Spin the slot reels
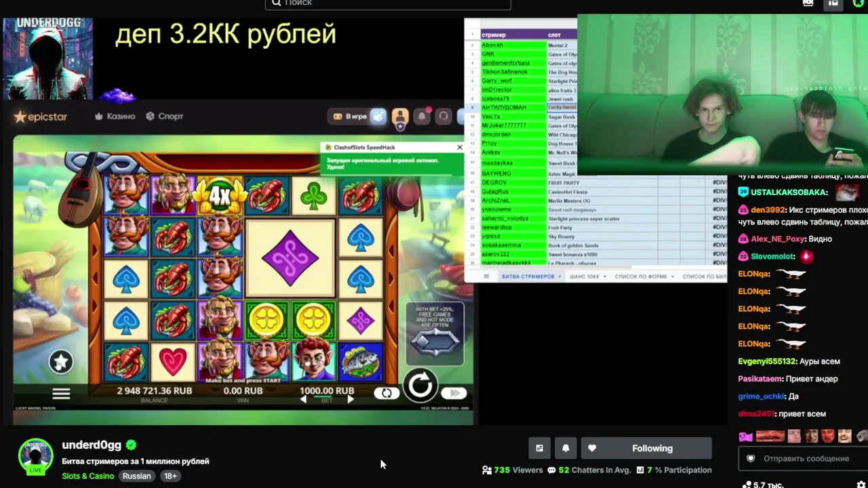 pyautogui.click(x=420, y=385)
